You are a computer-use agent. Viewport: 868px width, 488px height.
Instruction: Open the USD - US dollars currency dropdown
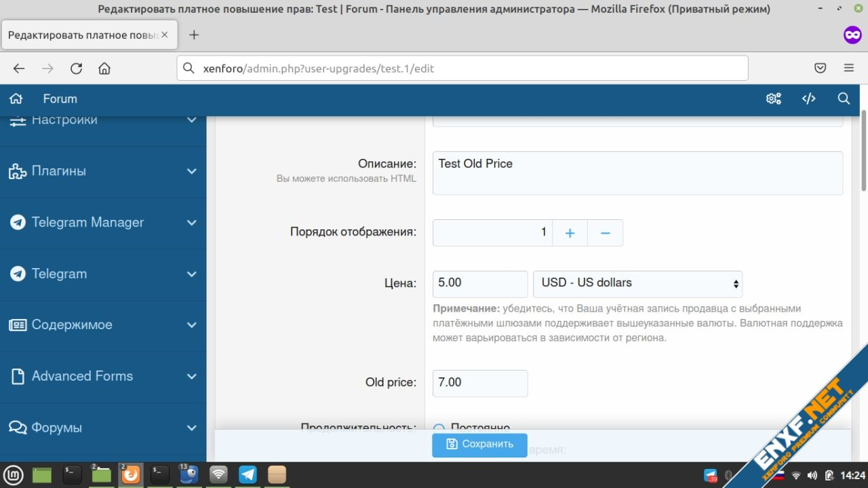coord(637,283)
